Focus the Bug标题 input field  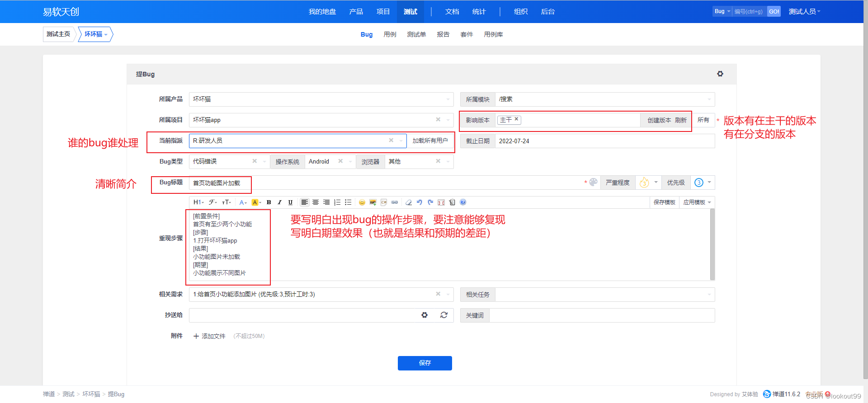coord(387,183)
